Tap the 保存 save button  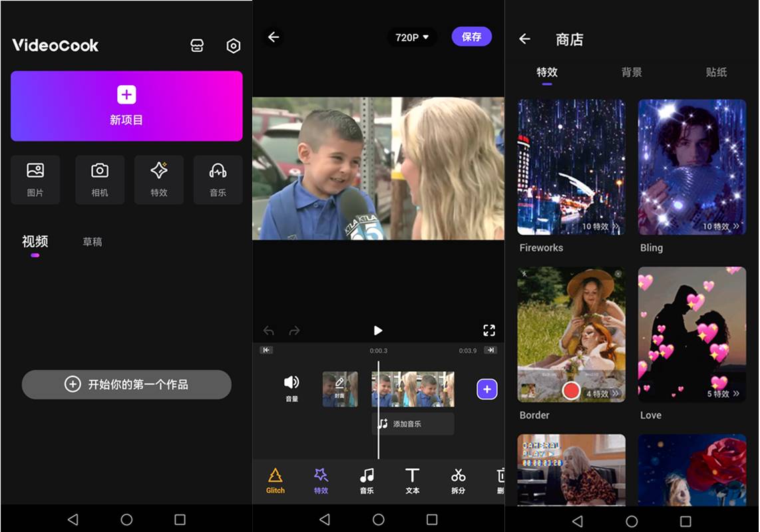[471, 37]
